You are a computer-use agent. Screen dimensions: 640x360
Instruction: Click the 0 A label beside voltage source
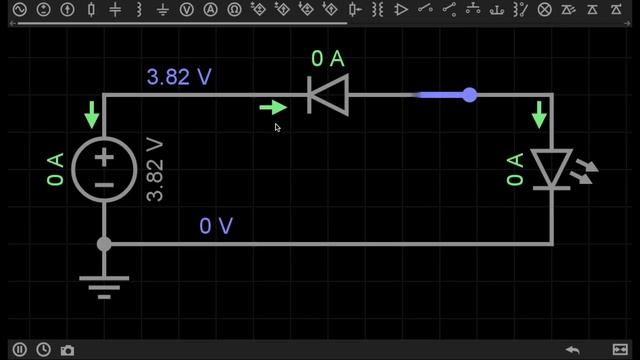(x=56, y=169)
